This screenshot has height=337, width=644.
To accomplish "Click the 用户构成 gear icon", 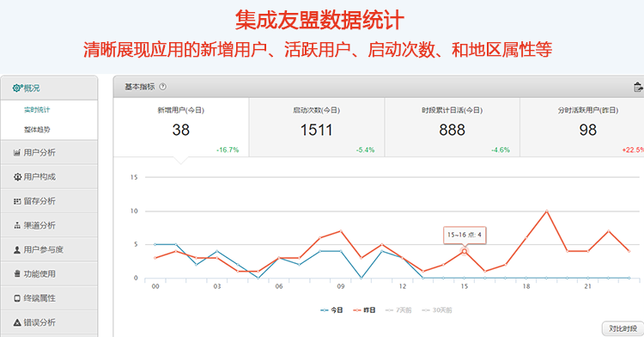I will coord(17,177).
